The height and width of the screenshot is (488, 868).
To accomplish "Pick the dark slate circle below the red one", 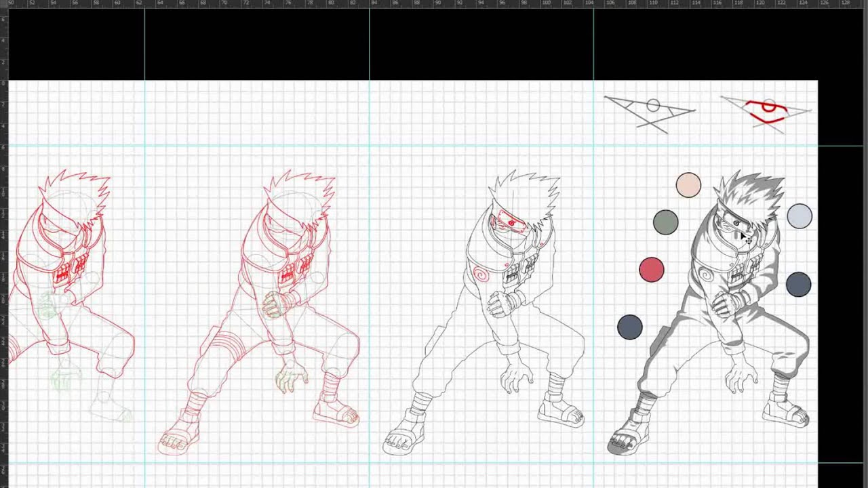I will [630, 327].
